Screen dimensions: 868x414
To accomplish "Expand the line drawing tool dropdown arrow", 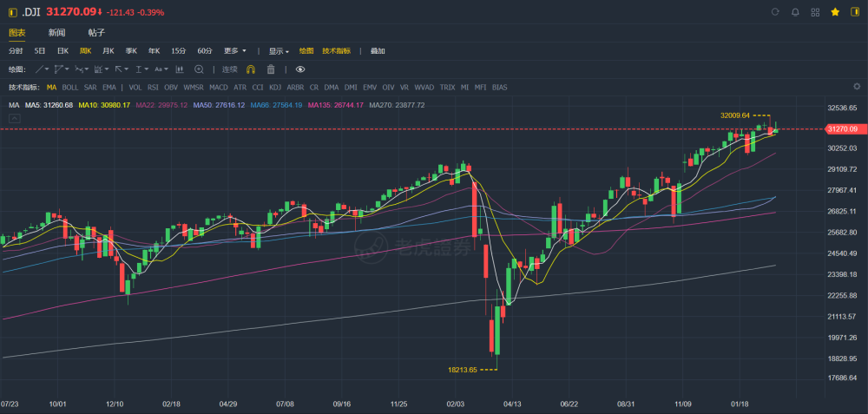I will (47, 69).
